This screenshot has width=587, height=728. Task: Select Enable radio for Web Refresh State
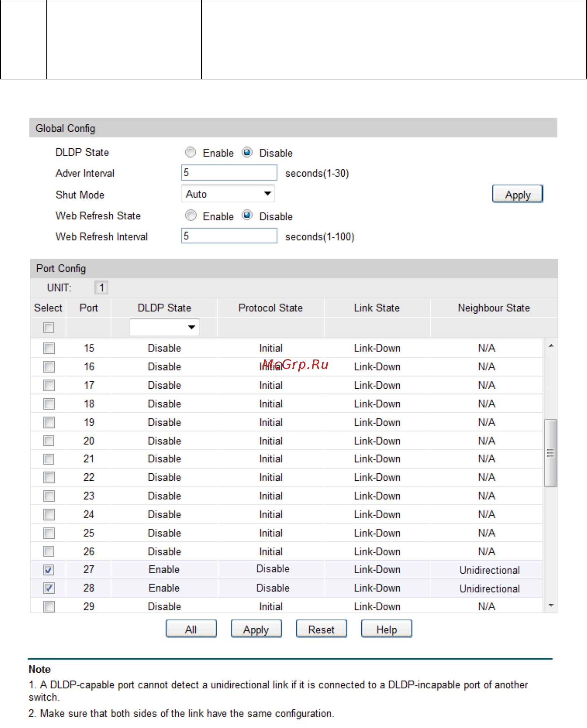[191, 215]
